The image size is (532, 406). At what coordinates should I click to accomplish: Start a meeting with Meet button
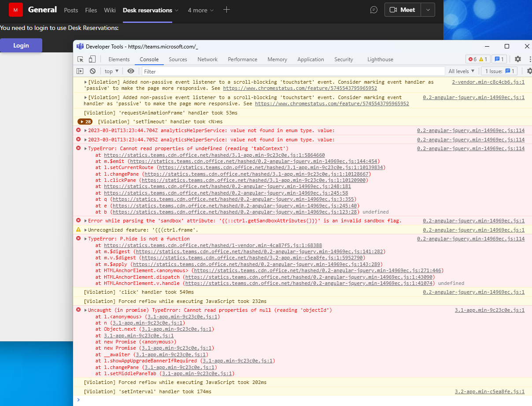pyautogui.click(x=403, y=10)
